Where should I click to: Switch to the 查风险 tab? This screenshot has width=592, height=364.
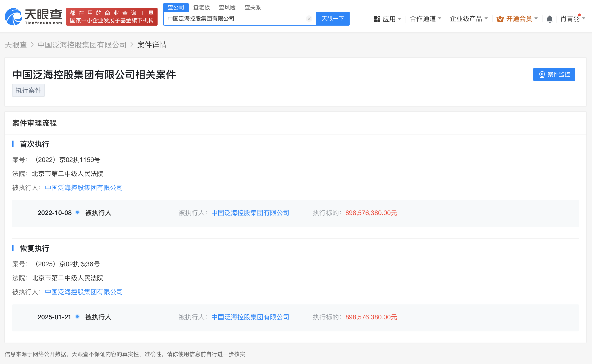click(x=227, y=7)
